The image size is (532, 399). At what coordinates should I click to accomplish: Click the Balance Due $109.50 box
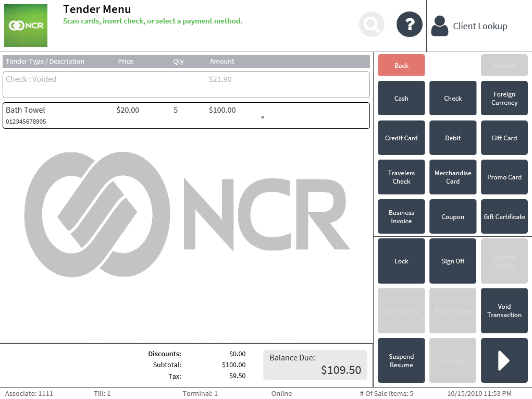[315, 365]
